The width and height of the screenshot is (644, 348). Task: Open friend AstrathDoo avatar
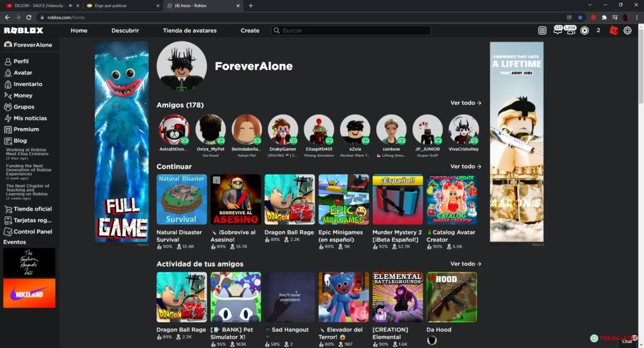coord(174,130)
